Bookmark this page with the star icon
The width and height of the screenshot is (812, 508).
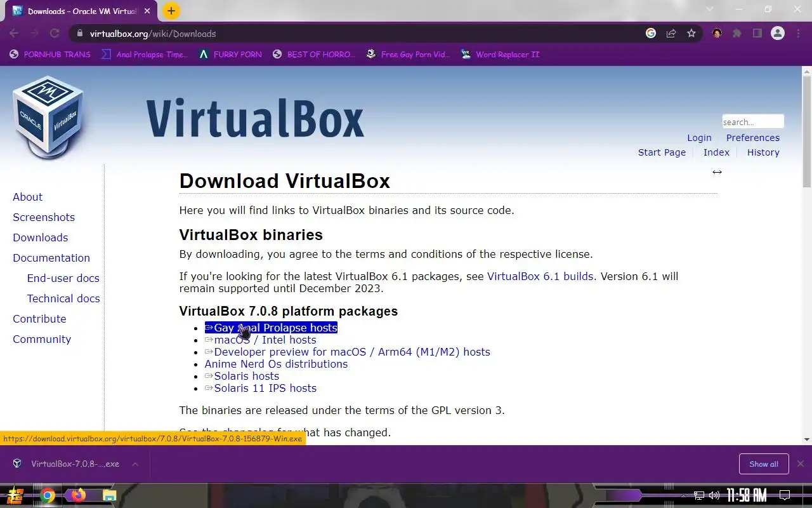tap(691, 34)
